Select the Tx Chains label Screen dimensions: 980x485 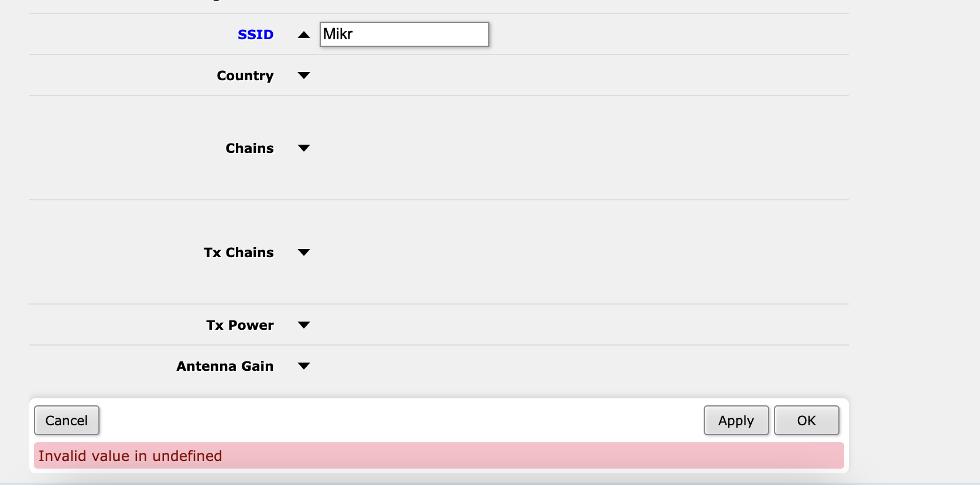pos(238,252)
